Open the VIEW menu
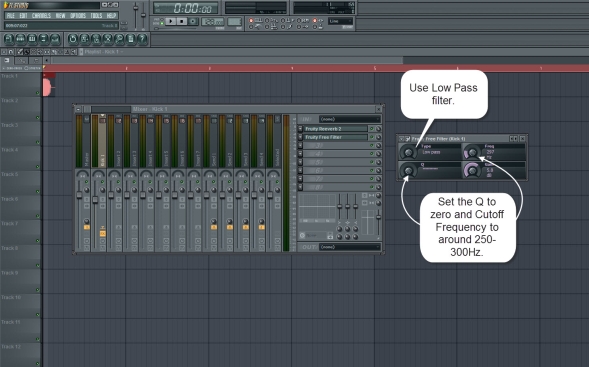 pos(60,15)
